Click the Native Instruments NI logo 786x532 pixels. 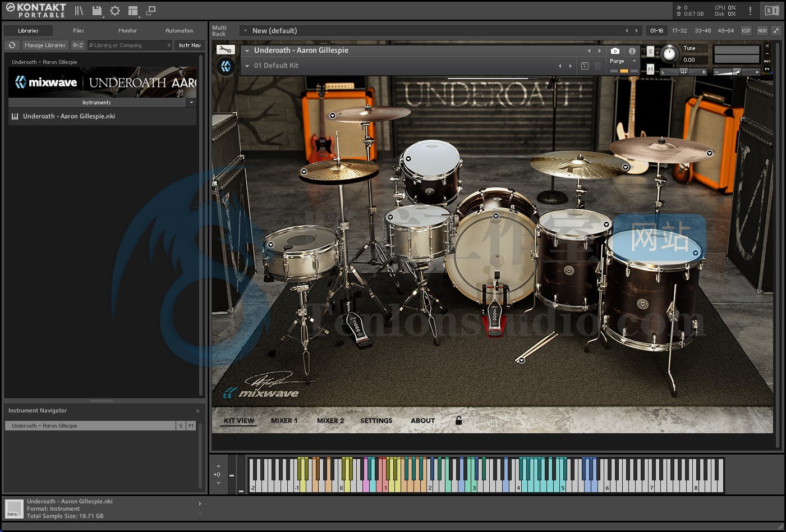coord(771,11)
